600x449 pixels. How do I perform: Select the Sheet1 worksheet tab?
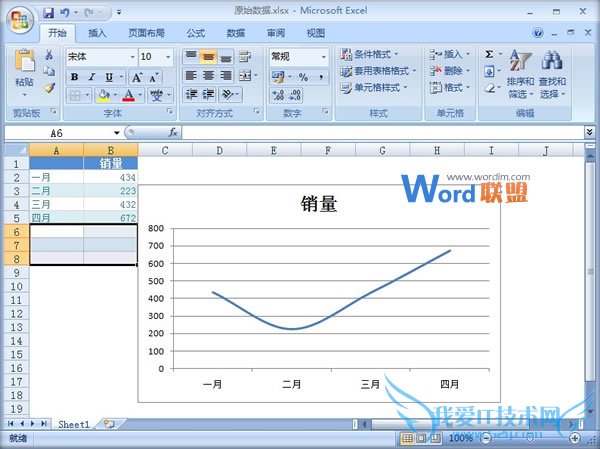pyautogui.click(x=73, y=424)
